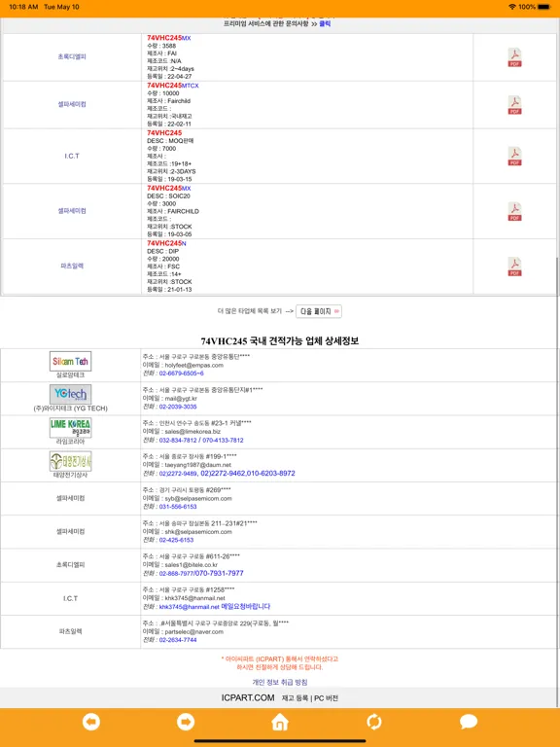Open the YG tech logo

click(x=70, y=394)
